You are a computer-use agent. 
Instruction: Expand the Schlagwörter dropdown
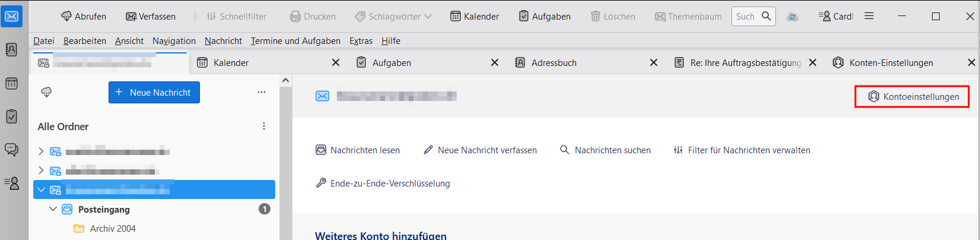pyautogui.click(x=393, y=16)
